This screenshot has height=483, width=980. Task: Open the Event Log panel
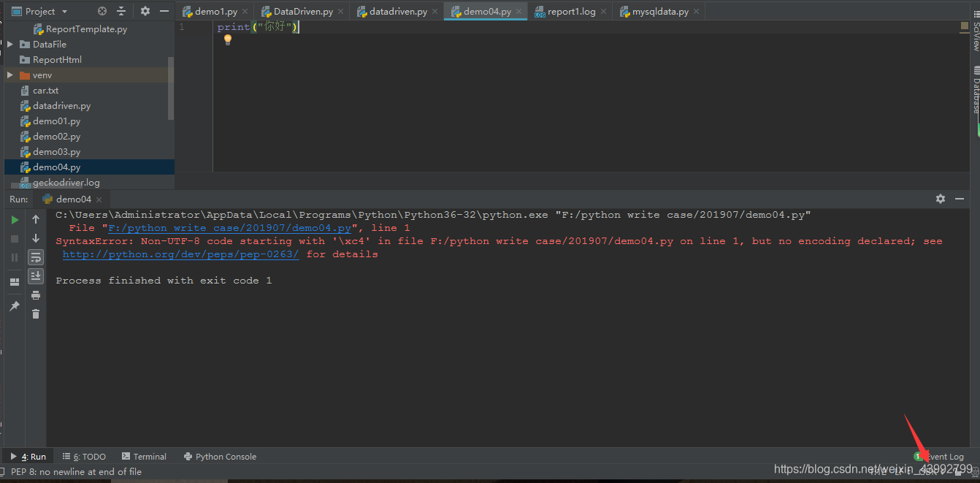939,456
